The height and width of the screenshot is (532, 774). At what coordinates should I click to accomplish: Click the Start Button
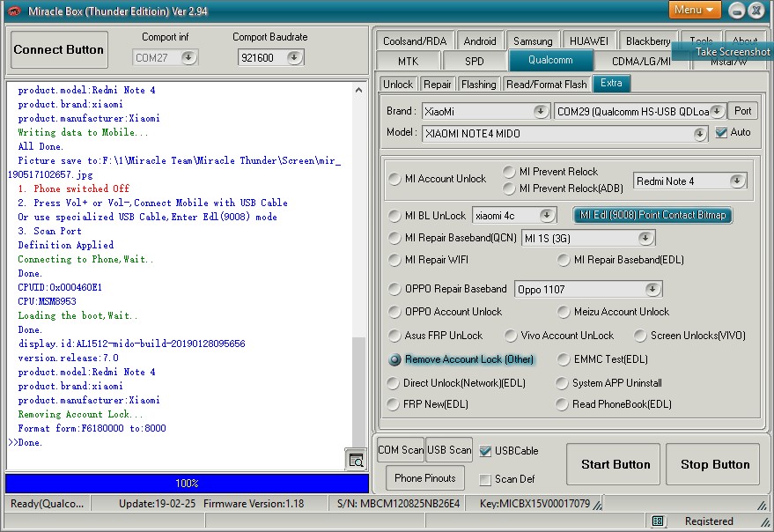(x=613, y=464)
